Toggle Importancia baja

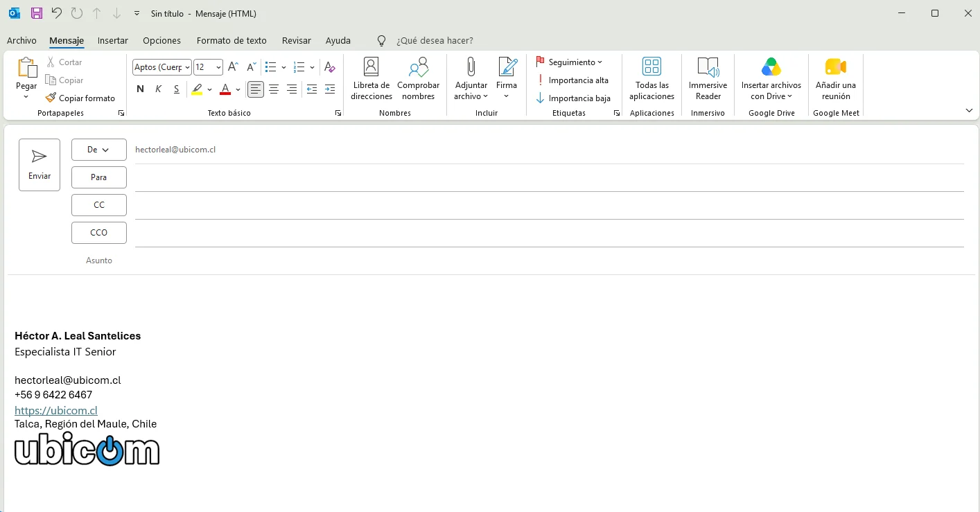tap(573, 98)
